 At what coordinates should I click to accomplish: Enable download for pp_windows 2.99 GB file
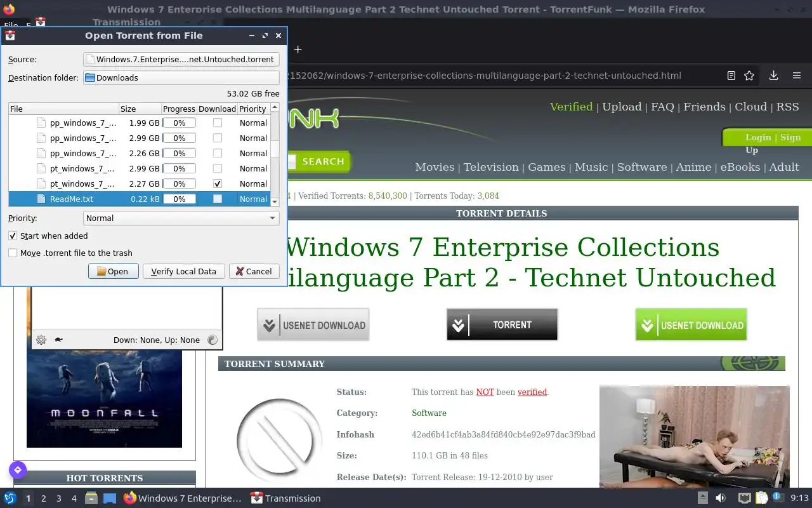(x=218, y=138)
